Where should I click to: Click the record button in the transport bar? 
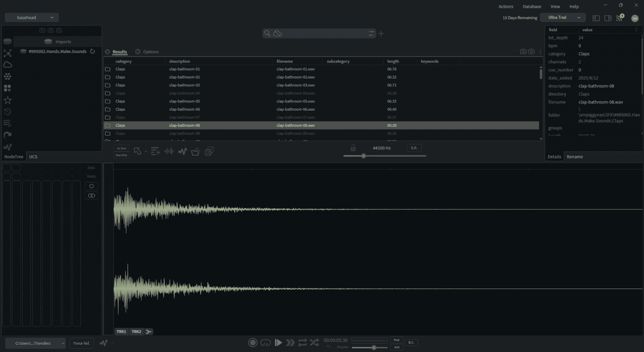253,342
